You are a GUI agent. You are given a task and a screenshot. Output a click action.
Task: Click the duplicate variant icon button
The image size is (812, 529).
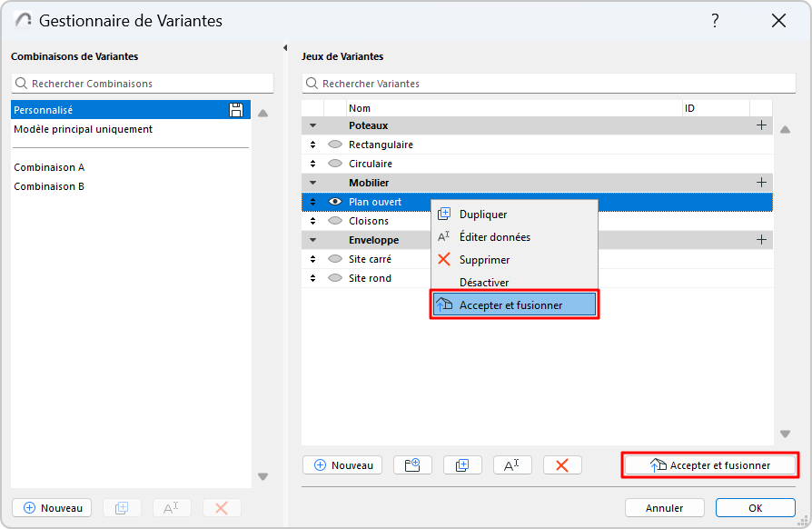[462, 465]
